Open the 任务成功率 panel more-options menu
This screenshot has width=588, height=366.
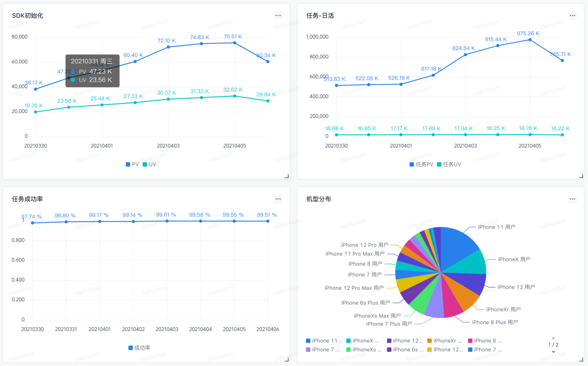point(278,199)
